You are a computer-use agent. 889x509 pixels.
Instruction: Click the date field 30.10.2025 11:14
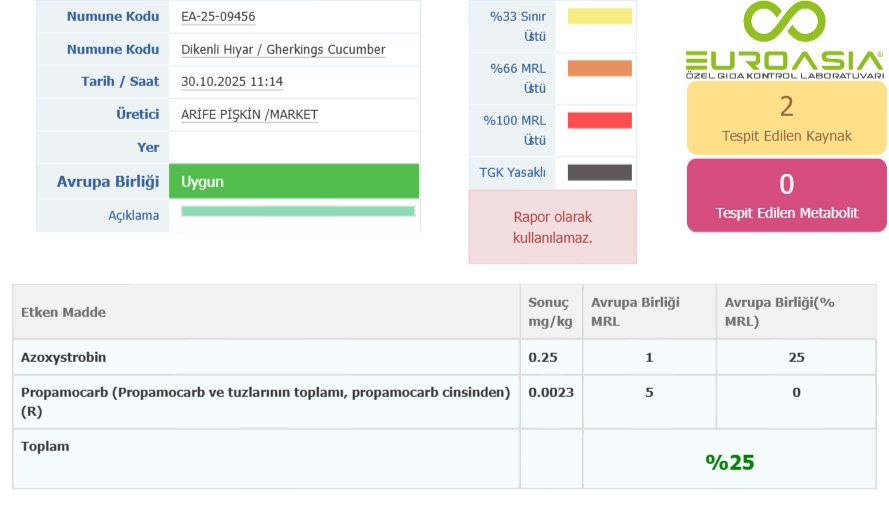(x=232, y=82)
